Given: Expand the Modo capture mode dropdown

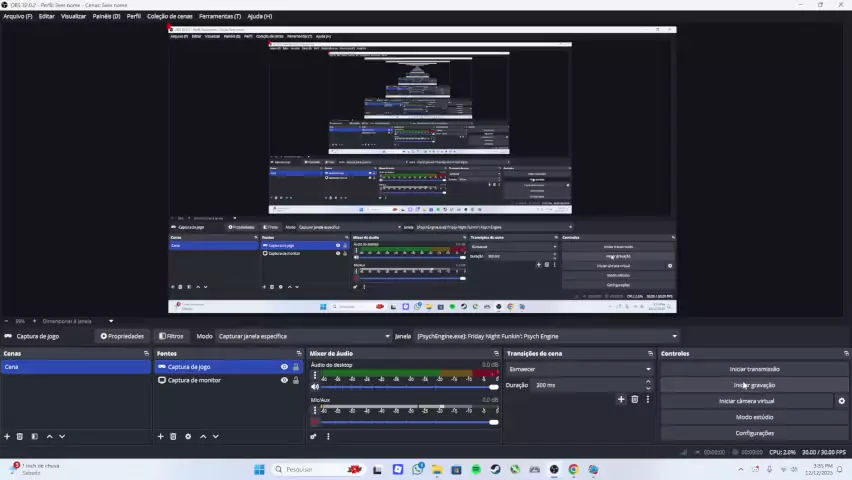Looking at the screenshot, I should [303, 336].
